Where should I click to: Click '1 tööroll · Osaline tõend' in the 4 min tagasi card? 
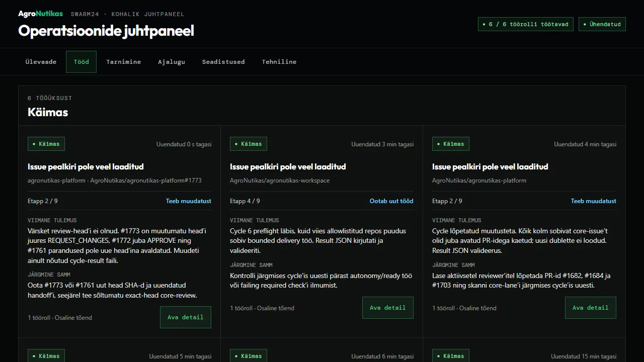[464, 308]
